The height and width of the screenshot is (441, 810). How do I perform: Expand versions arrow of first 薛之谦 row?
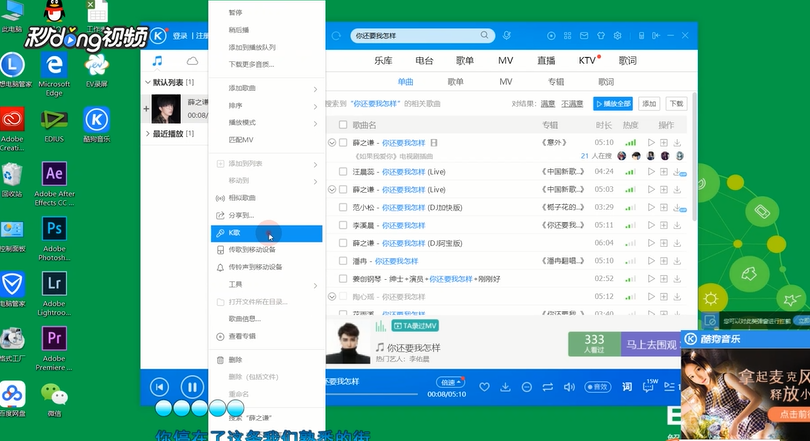pyautogui.click(x=332, y=143)
